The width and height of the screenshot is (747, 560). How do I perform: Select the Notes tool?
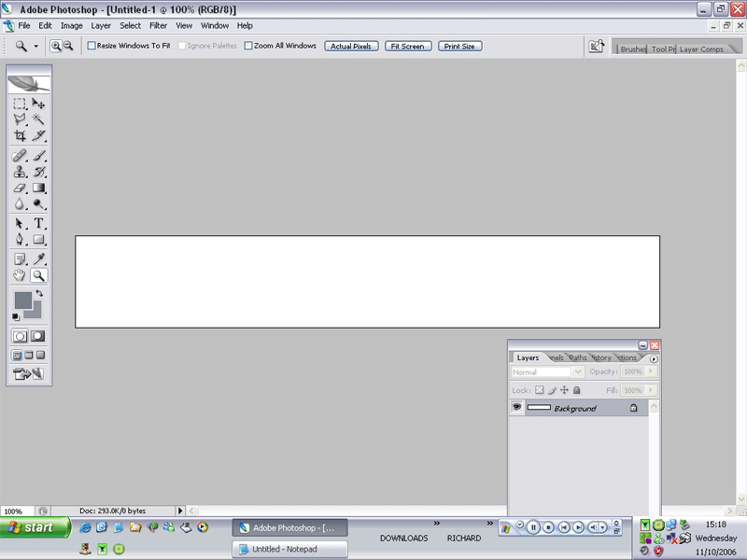(x=19, y=259)
